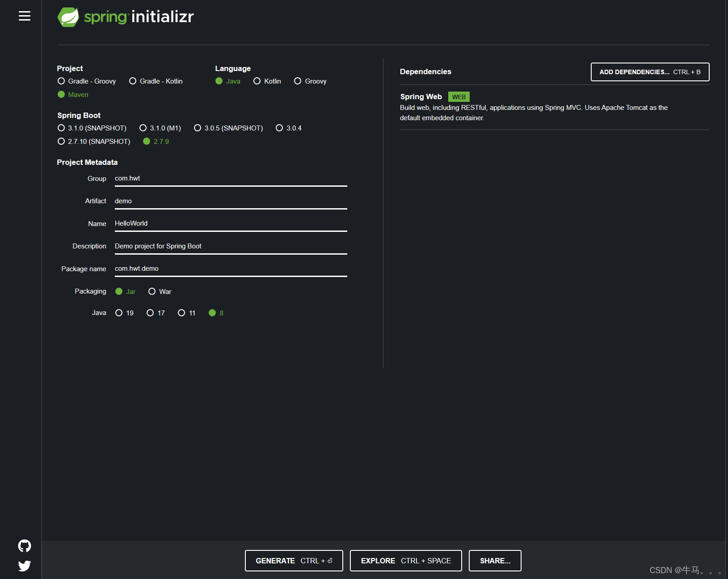Choose Kotlin language option
Viewport: 728px width, 579px height.
point(267,81)
